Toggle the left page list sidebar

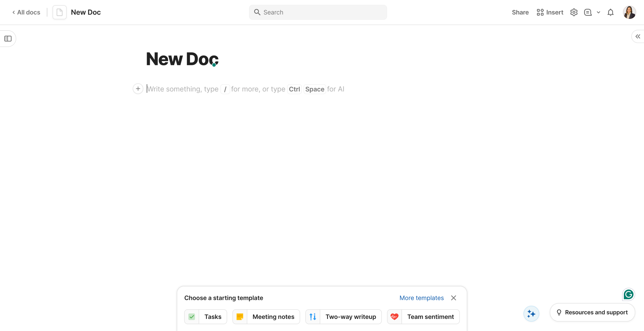click(x=8, y=39)
